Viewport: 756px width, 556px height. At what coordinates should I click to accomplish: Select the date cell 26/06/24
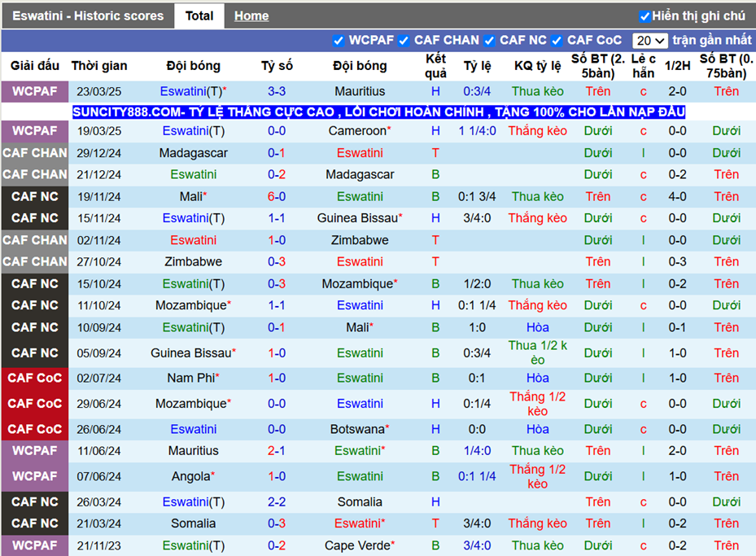(98, 429)
